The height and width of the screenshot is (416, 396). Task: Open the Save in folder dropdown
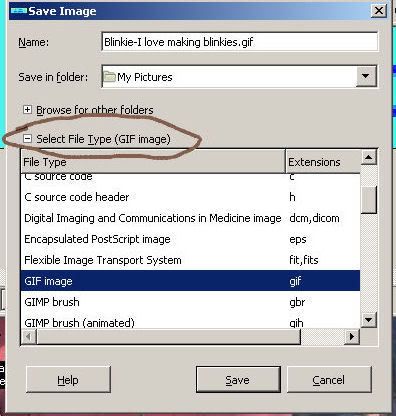click(366, 76)
